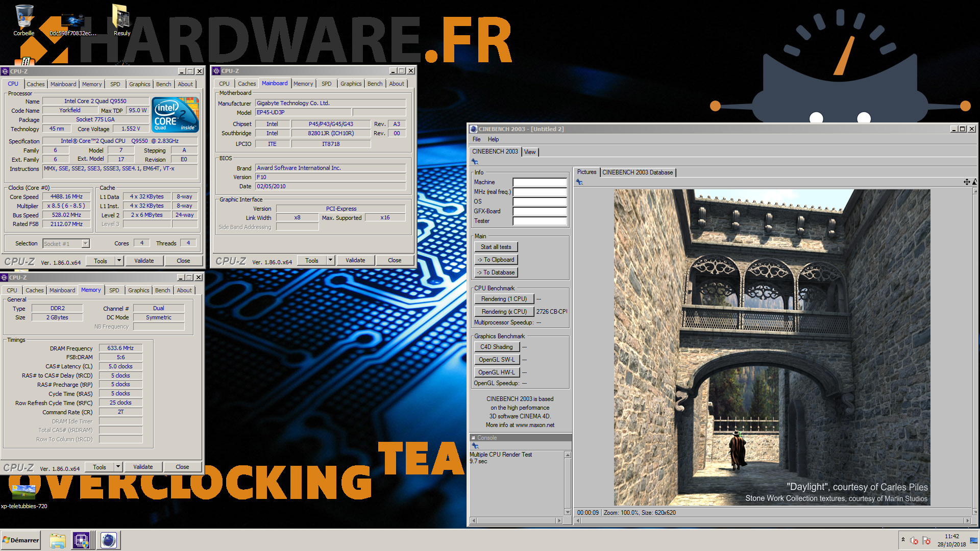Click the Console scrollbar up arrow
This screenshot has width=980, height=551.
568,455
